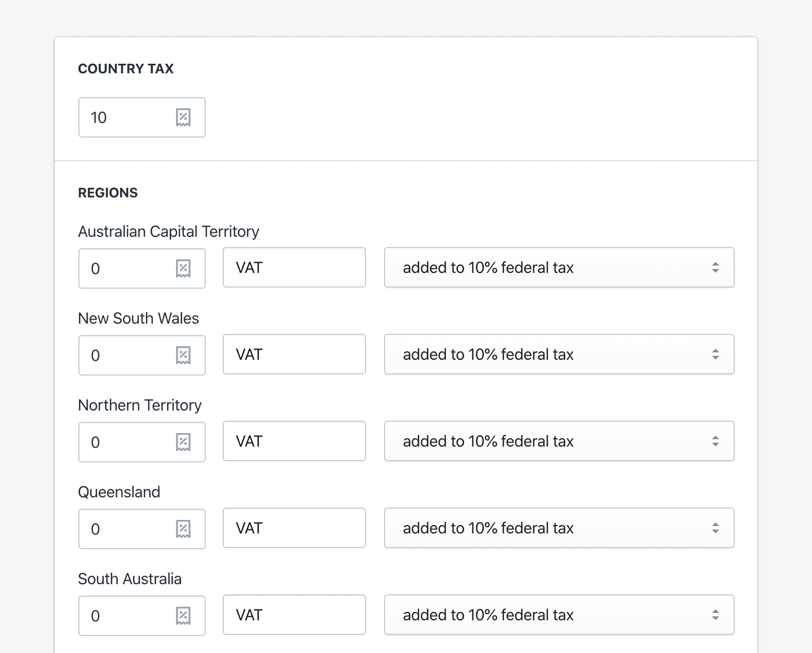Select the Country tax rate field showing 10
The image size is (812, 653).
(x=130, y=117)
